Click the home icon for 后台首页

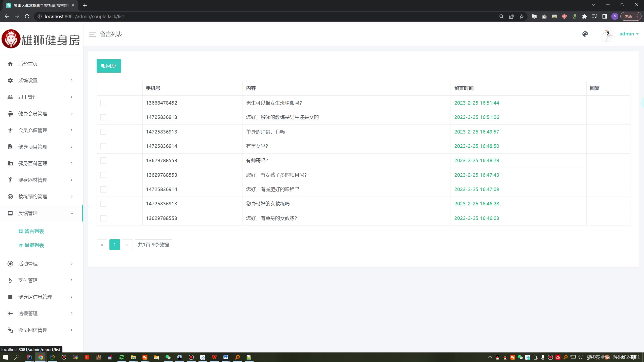pyautogui.click(x=10, y=64)
